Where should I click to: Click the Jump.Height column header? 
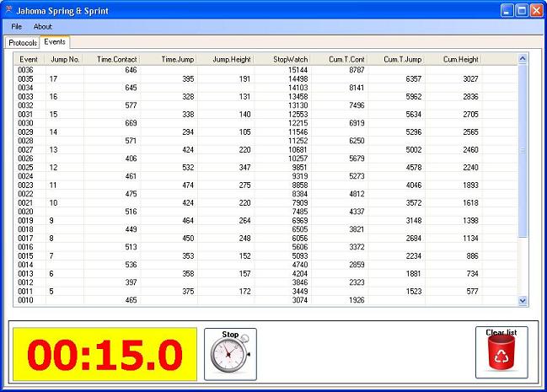click(226, 59)
